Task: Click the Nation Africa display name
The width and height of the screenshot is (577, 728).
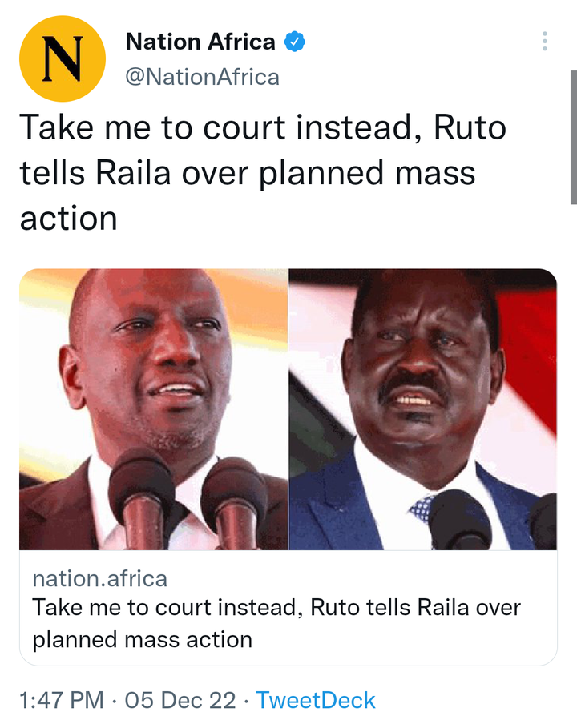Action: click(200, 42)
